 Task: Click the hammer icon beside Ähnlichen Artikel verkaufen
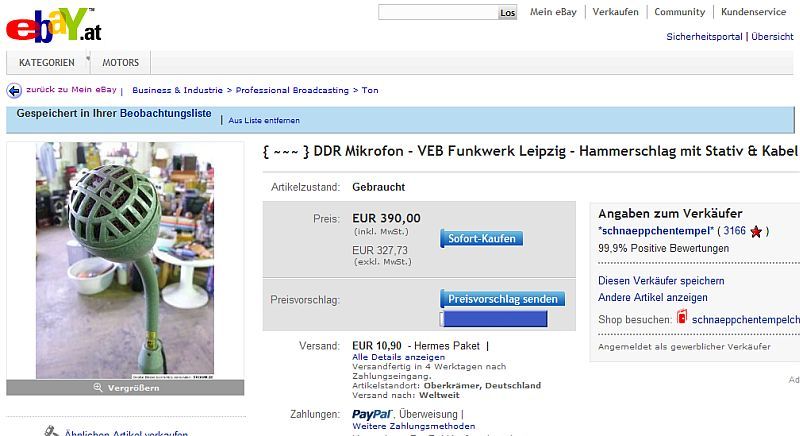point(52,432)
